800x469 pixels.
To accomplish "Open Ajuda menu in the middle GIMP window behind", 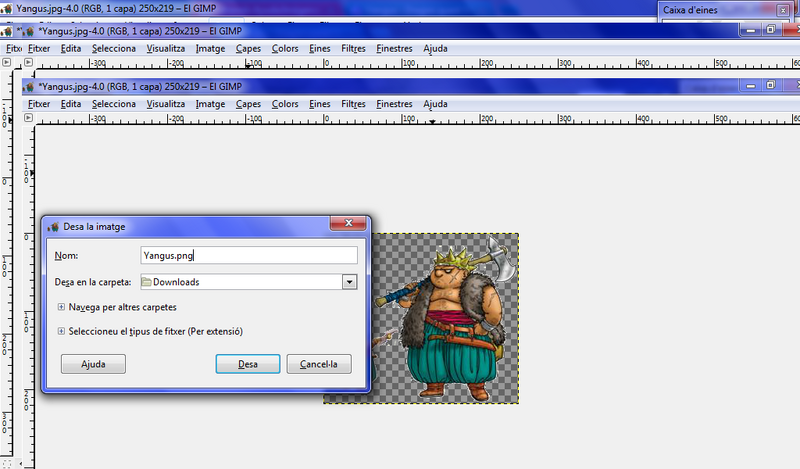I will click(x=435, y=48).
